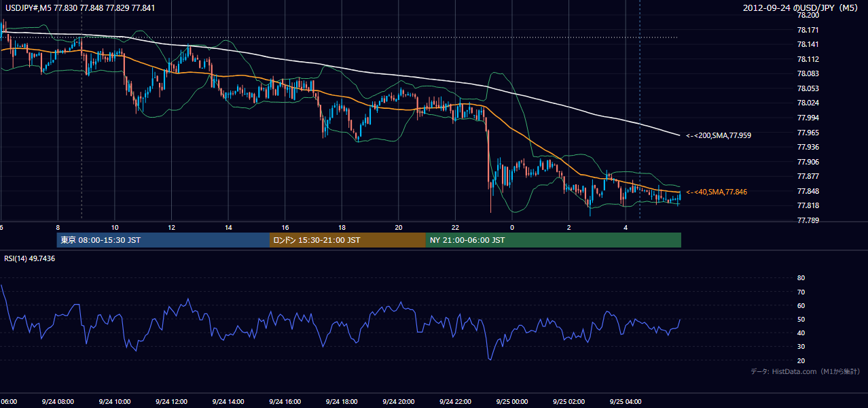Click the 9/24 18:00 time axis label

pos(342,402)
